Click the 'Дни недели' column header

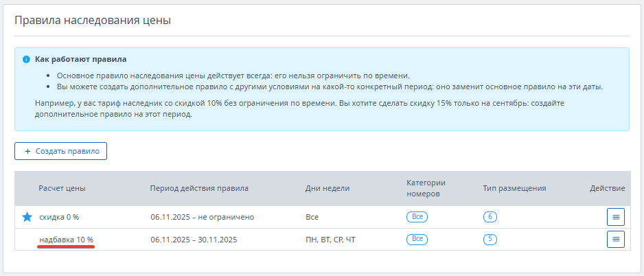327,188
